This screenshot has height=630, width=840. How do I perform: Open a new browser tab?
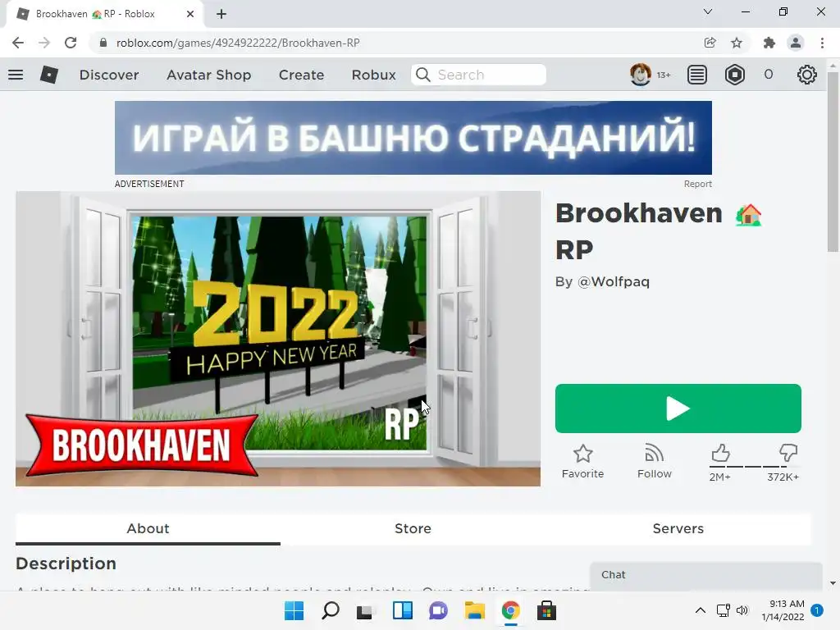pos(221,14)
